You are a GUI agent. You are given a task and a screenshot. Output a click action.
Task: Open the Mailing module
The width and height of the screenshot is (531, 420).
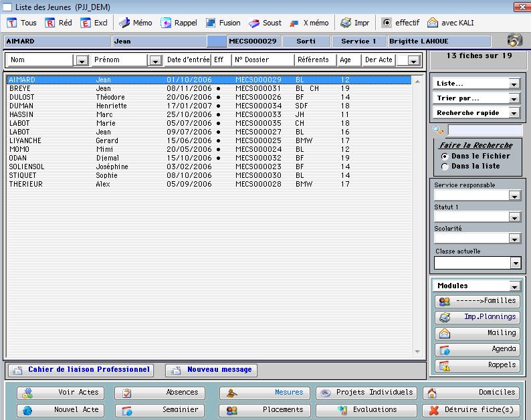[477, 333]
